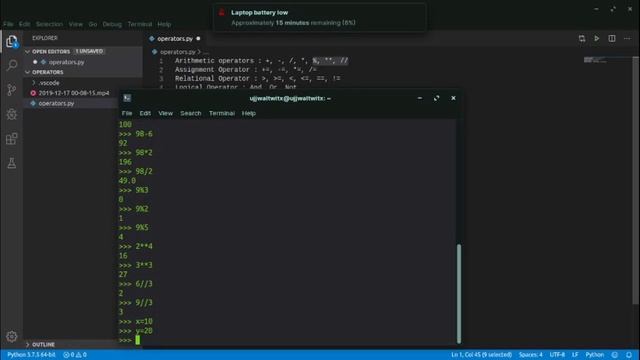
Task: Open notifications bell in status bar
Action: click(629, 355)
